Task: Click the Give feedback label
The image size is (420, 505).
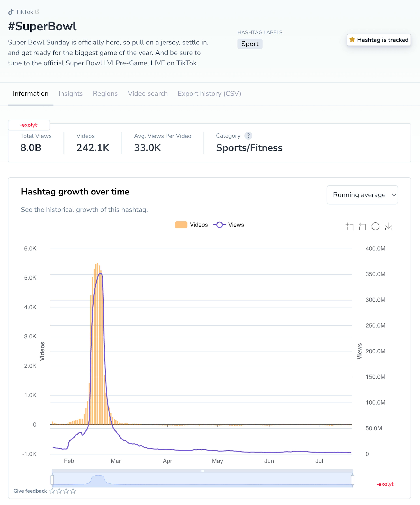Action: pyautogui.click(x=30, y=491)
